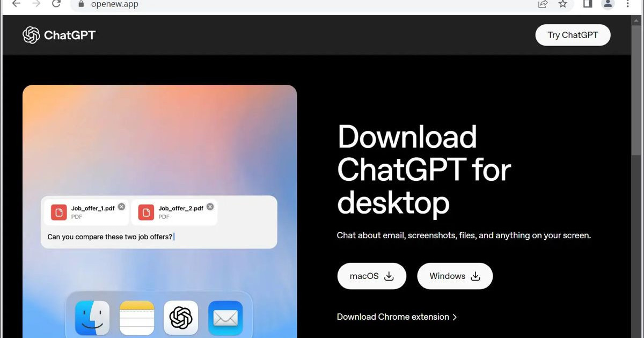Open the Download Chrome extension link
Screen dimensions: 644x338
point(397,317)
